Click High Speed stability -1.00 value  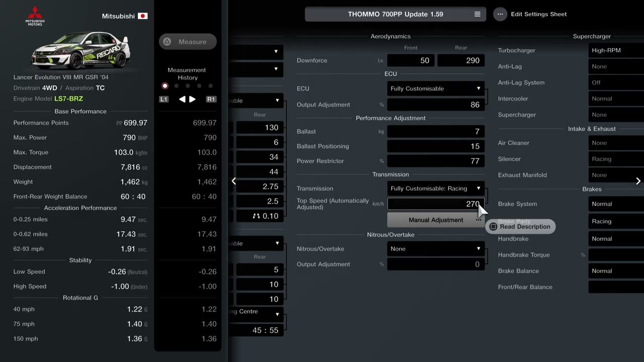click(x=129, y=286)
